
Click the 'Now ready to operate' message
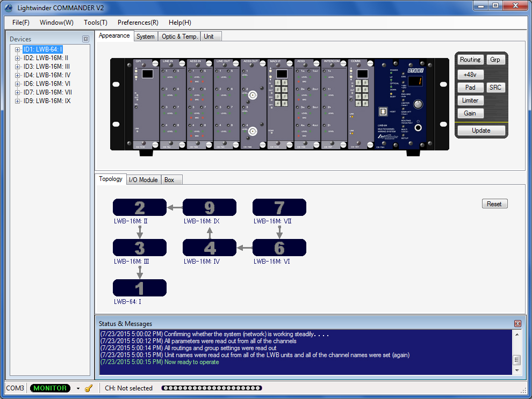(x=192, y=362)
